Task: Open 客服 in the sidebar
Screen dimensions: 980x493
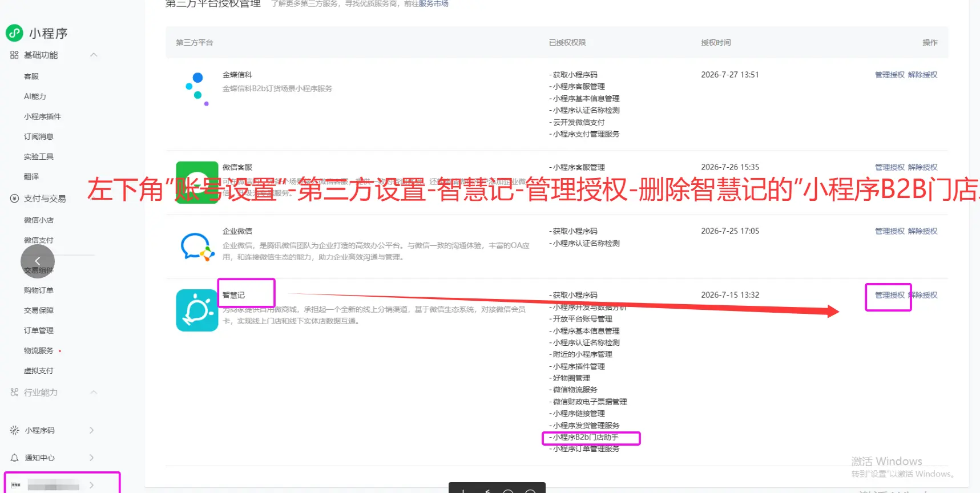Action: click(x=31, y=76)
